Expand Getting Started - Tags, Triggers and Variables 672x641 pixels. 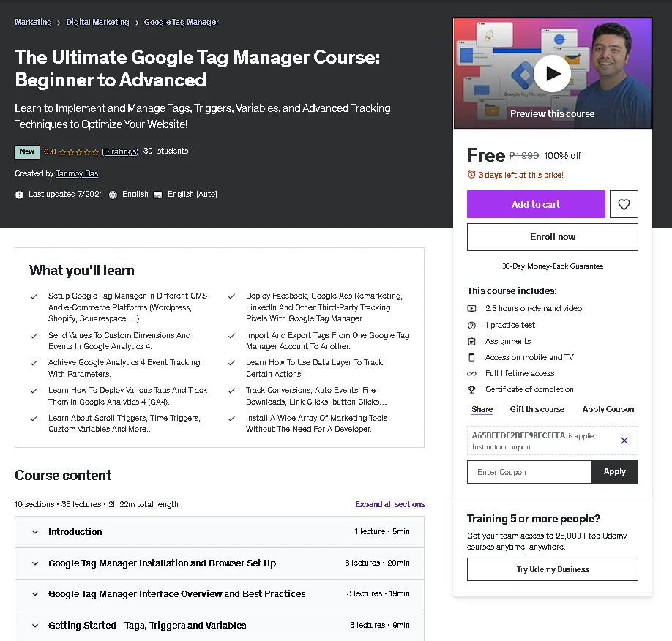[220, 625]
